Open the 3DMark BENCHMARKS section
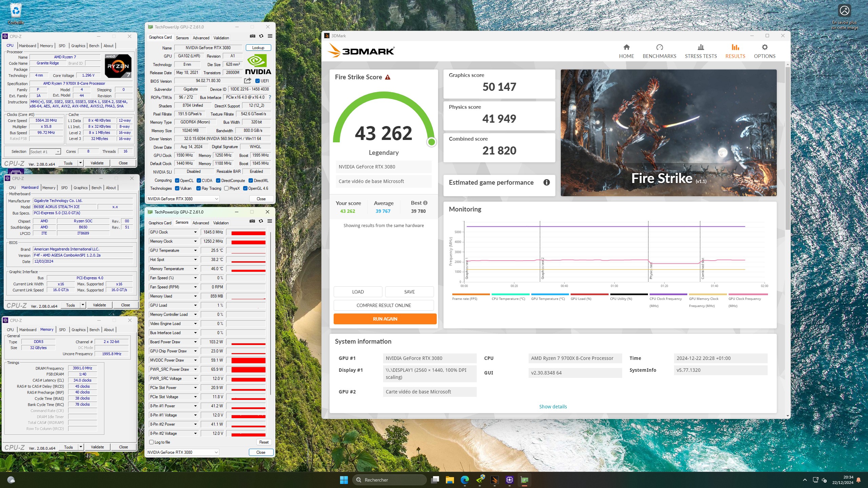The image size is (868, 488). [659, 52]
